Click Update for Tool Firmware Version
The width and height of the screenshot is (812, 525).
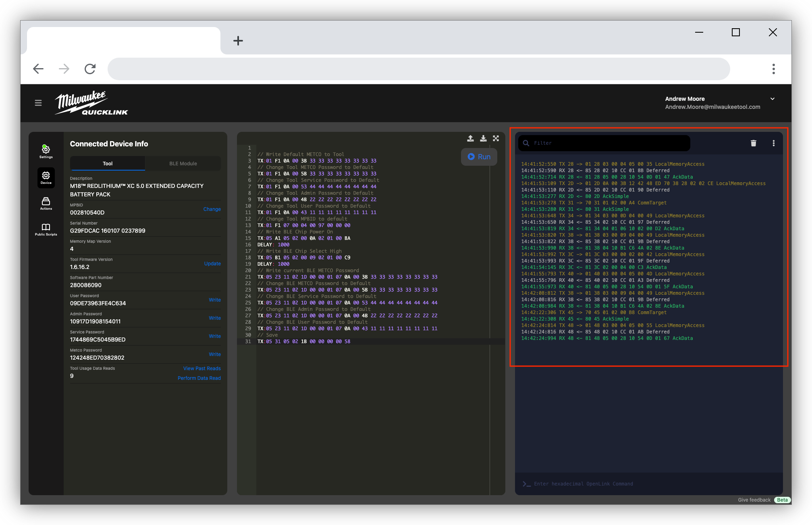tap(212, 264)
